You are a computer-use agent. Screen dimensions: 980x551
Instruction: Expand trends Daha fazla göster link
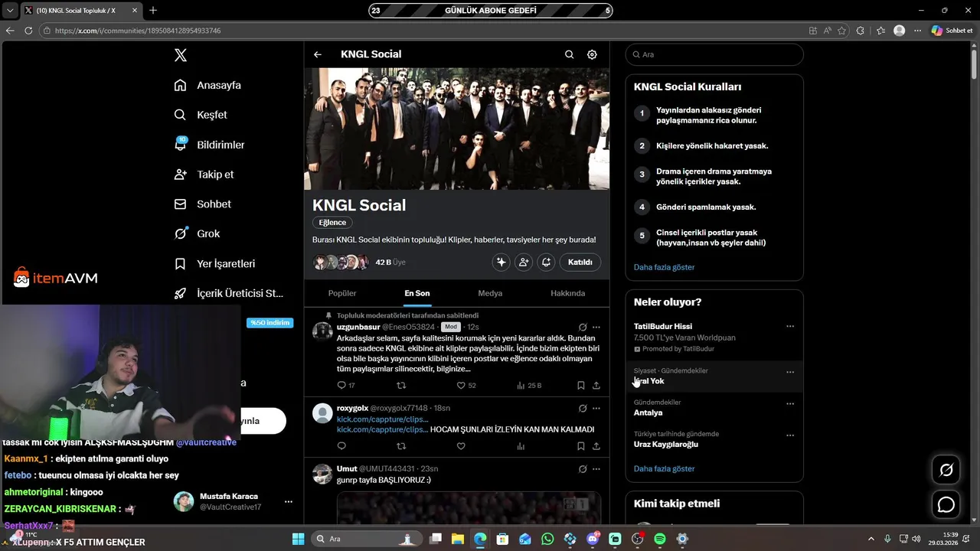pos(664,468)
